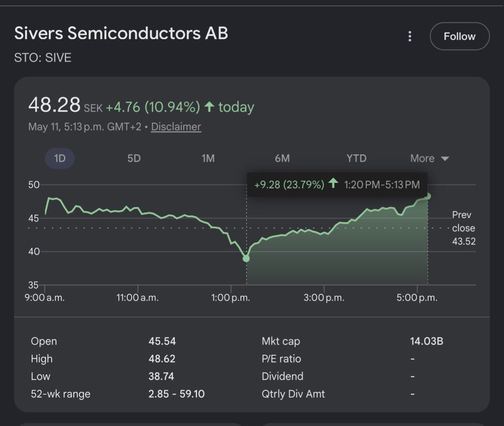
Task: Click the Open row label
Action: pyautogui.click(x=44, y=341)
